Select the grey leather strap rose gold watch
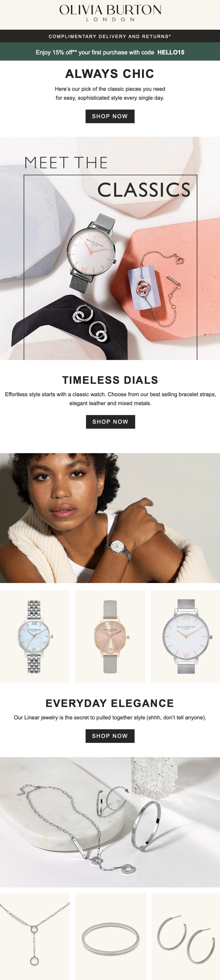 tap(110, 637)
